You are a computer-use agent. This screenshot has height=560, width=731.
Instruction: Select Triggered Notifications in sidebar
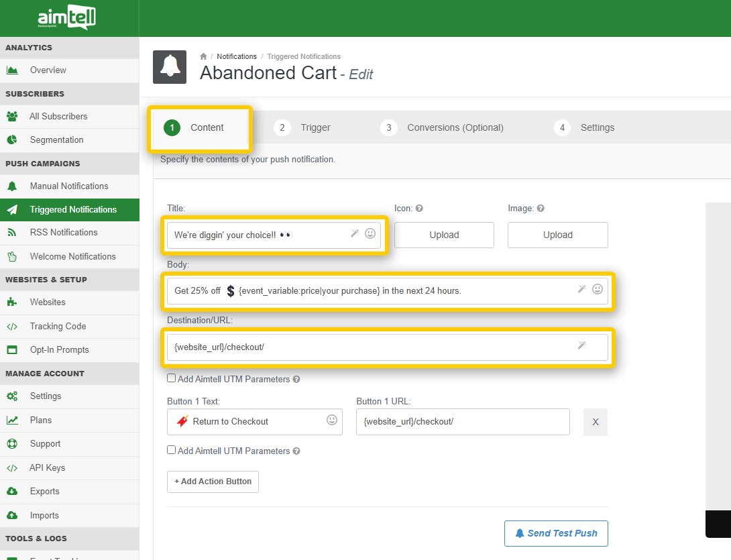(70, 210)
